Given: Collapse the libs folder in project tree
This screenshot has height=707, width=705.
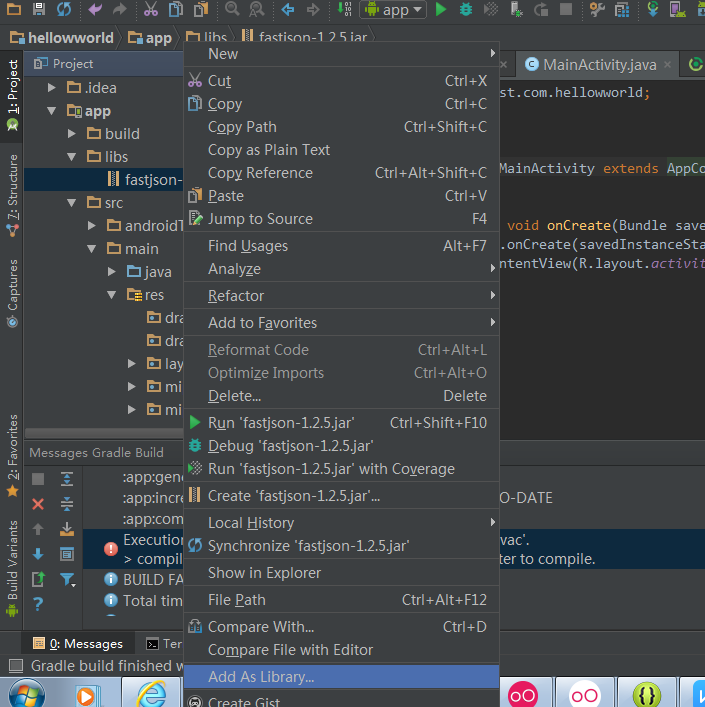Looking at the screenshot, I should pyautogui.click(x=72, y=157).
